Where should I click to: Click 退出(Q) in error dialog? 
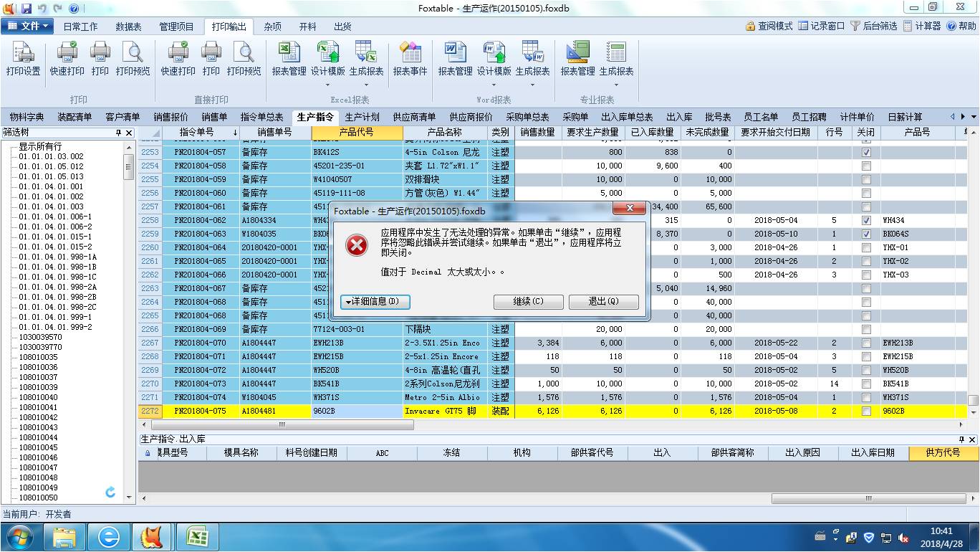(x=604, y=302)
